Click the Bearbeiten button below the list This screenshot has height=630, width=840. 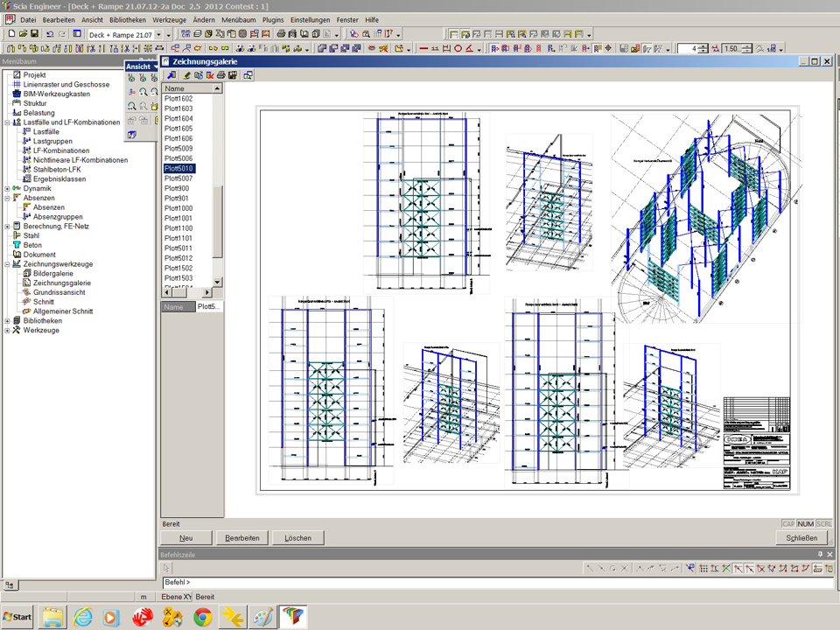[242, 538]
